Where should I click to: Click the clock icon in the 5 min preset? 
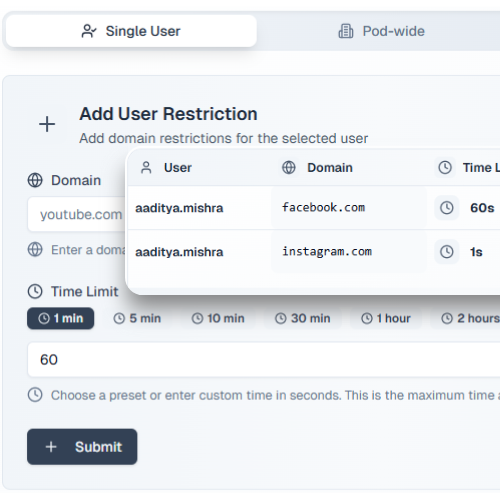[119, 318]
